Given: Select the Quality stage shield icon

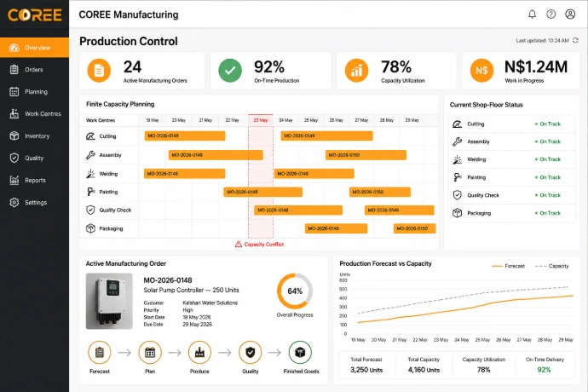Looking at the screenshot, I should tap(251, 352).
